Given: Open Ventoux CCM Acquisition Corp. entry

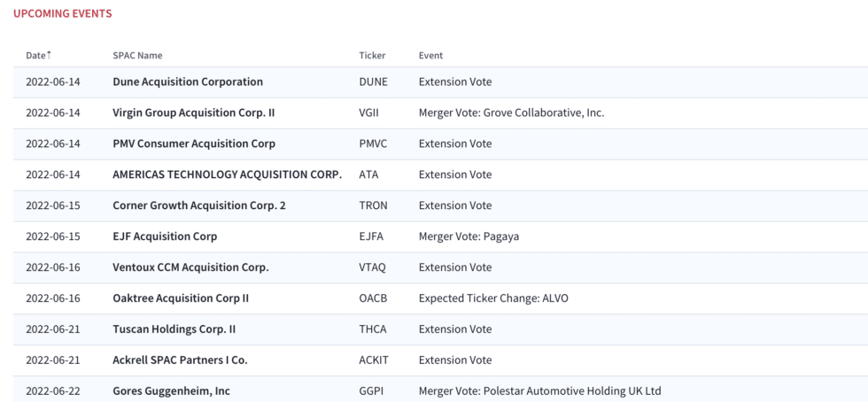Looking at the screenshot, I should coord(190,267).
